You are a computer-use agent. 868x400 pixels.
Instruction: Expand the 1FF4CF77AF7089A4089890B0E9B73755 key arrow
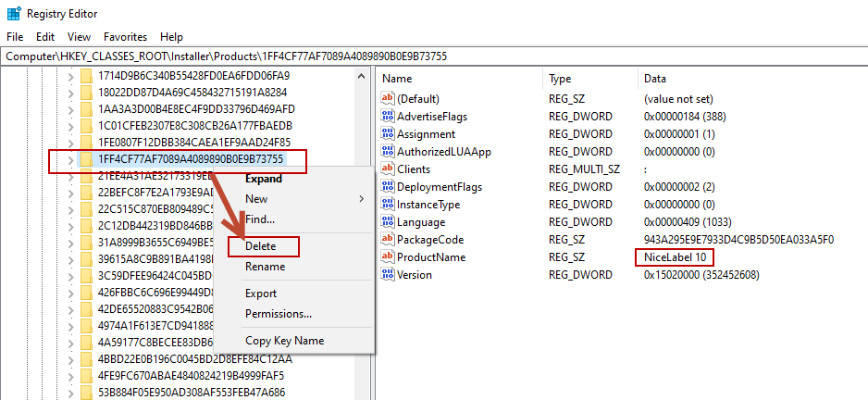tap(69, 160)
